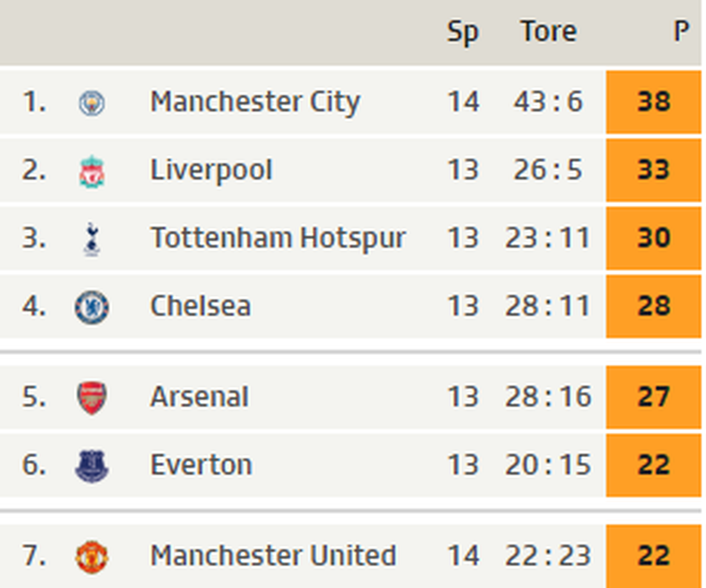Open the Liverpool team link
The width and height of the screenshot is (706, 588).
tap(211, 170)
